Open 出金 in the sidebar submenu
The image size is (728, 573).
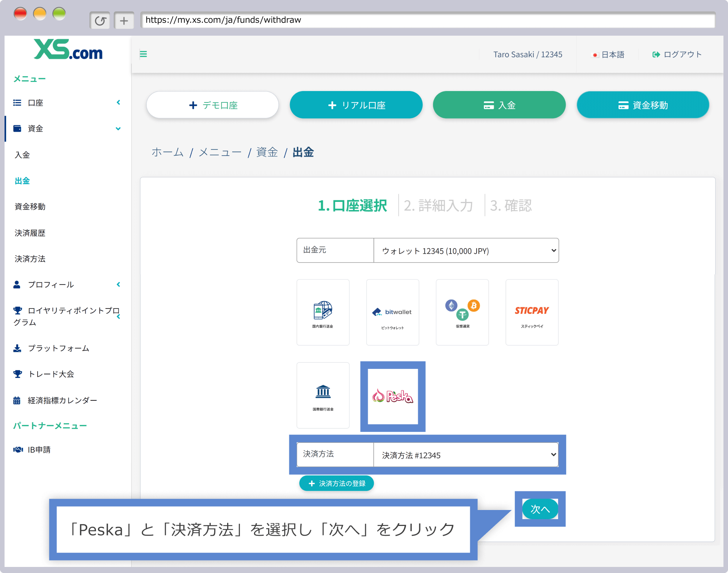click(x=22, y=181)
